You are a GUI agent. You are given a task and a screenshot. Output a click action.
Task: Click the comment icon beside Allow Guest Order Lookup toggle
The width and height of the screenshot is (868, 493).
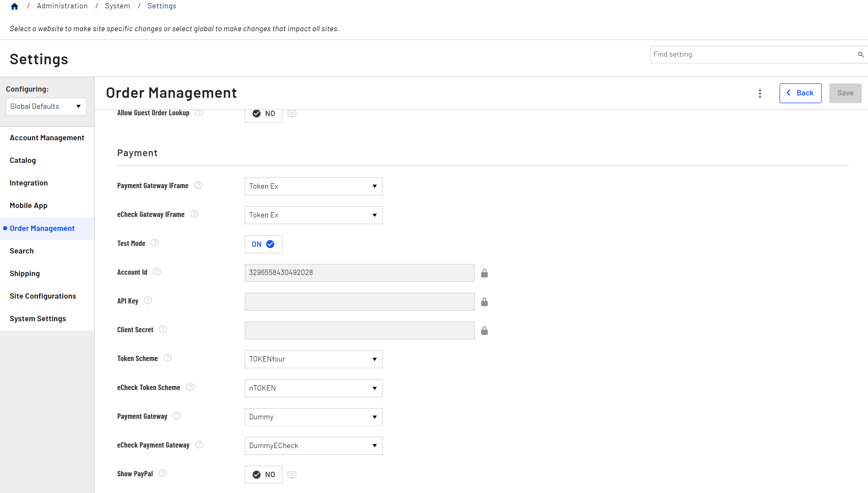point(292,114)
